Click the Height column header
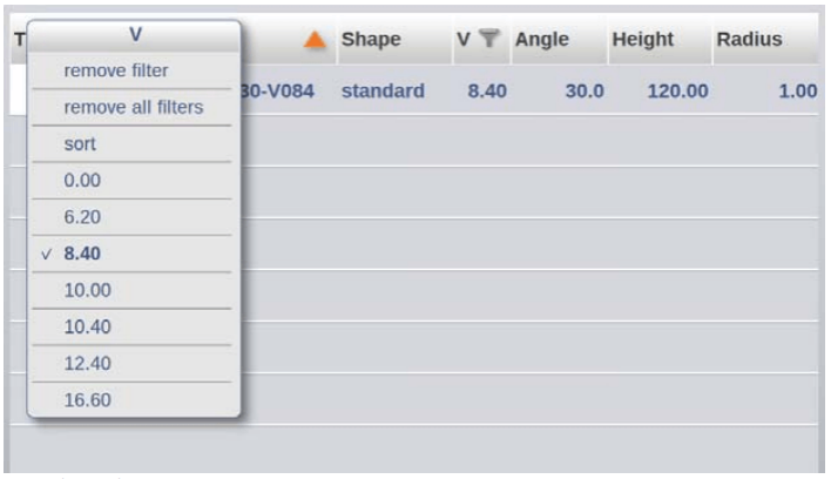Viewport: 831px width, 479px height. point(643,40)
